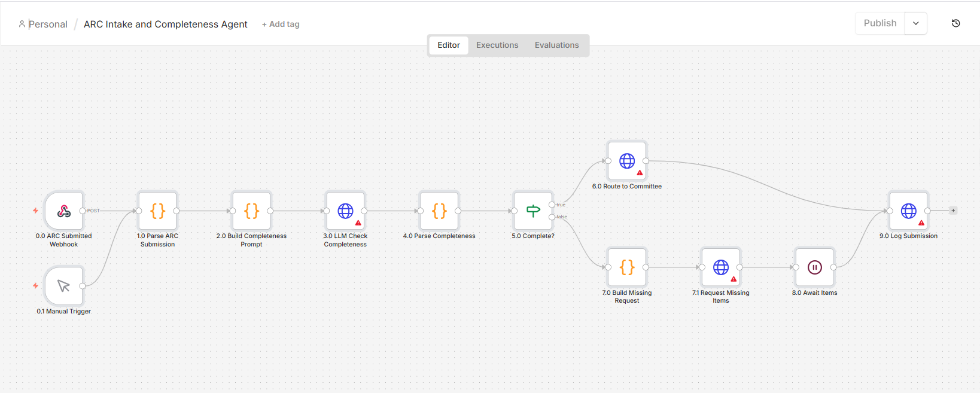Open the Route to Committee HTTP node

click(x=627, y=161)
